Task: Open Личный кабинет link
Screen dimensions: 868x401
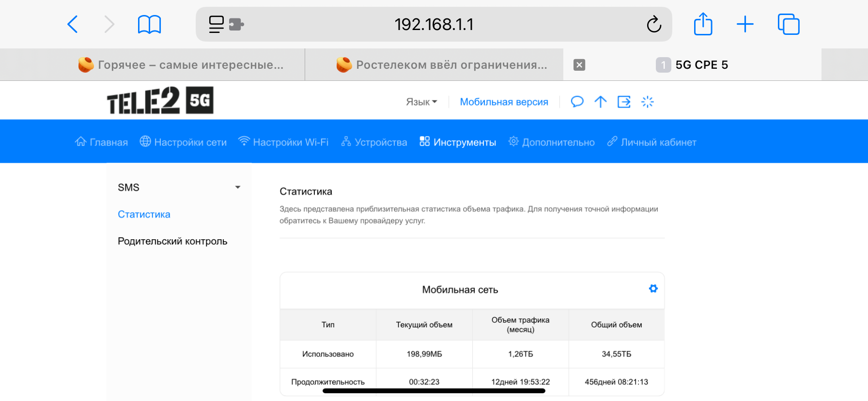Action: [x=651, y=142]
